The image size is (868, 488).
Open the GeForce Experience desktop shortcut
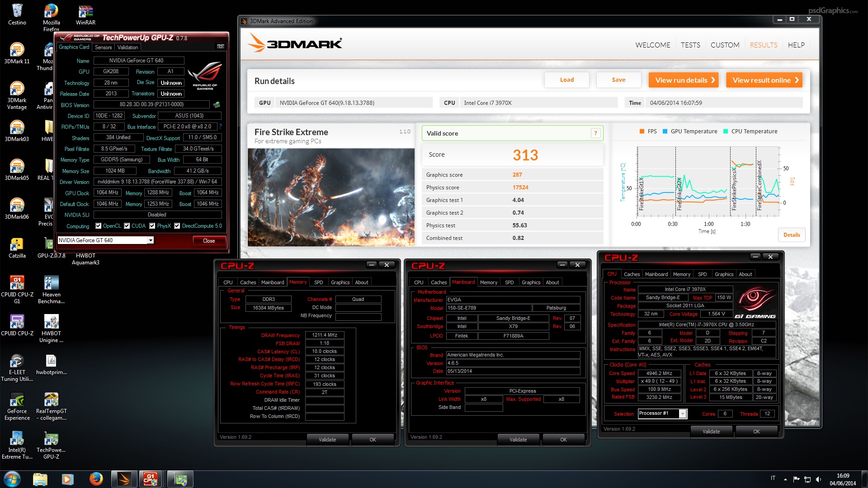pos(17,406)
